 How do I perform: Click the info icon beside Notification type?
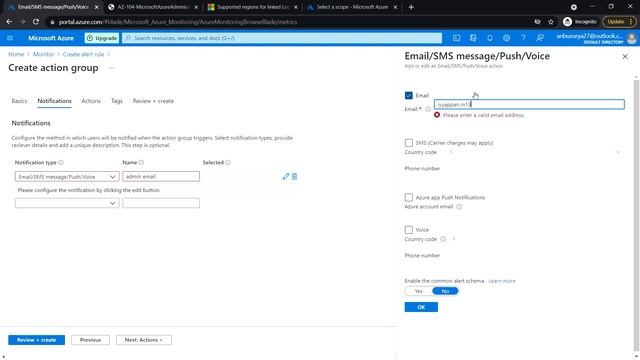tap(61, 162)
